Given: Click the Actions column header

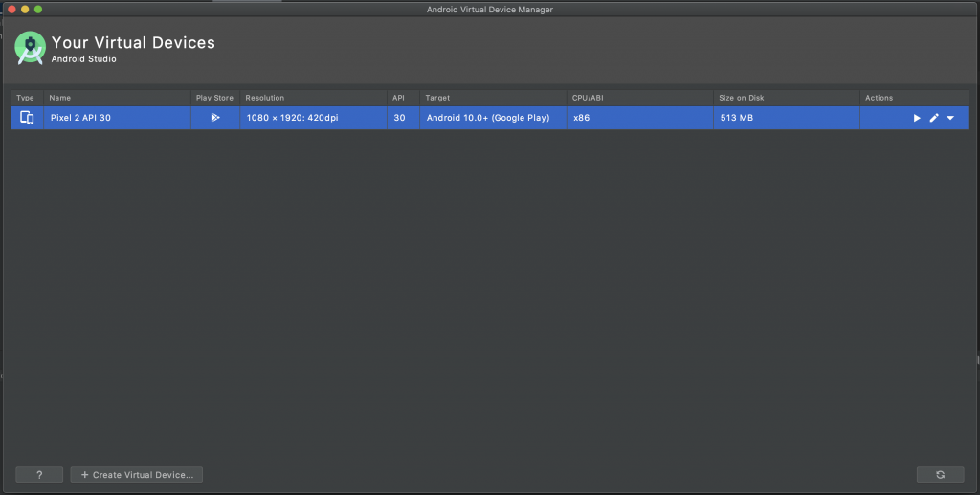Looking at the screenshot, I should click(914, 98).
